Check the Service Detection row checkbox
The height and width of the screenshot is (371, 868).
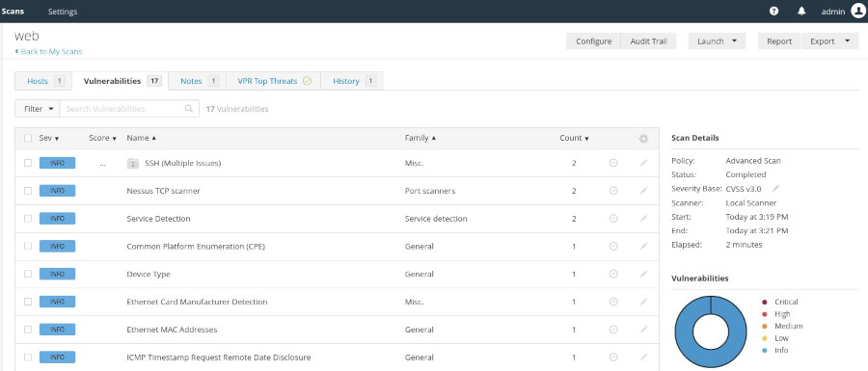[28, 219]
